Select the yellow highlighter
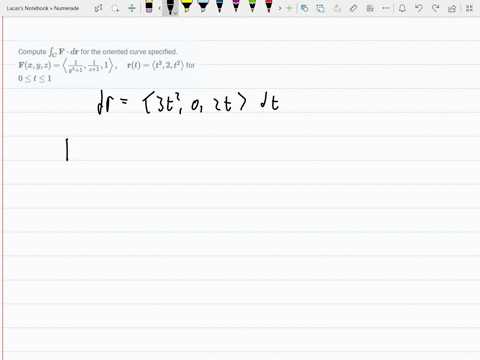Viewport: 480px width, 360px height. 186,7
